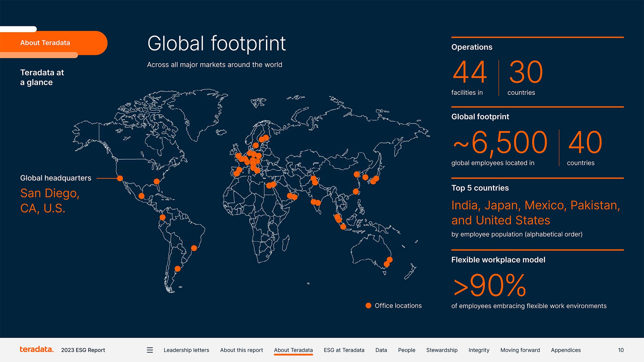This screenshot has width=644, height=362.
Task: Open the hamburger menu icon
Action: (x=150, y=350)
